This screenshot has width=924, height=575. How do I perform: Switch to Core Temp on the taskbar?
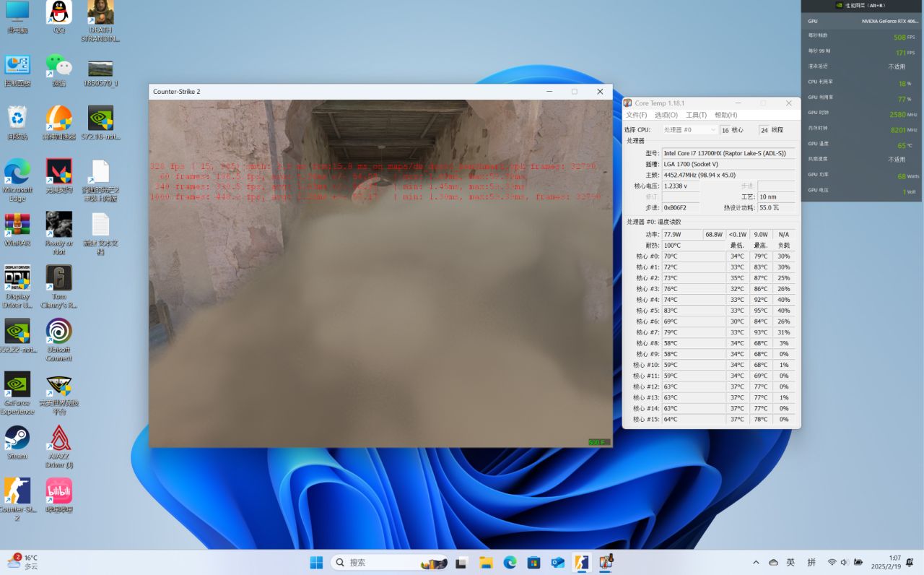tap(605, 562)
